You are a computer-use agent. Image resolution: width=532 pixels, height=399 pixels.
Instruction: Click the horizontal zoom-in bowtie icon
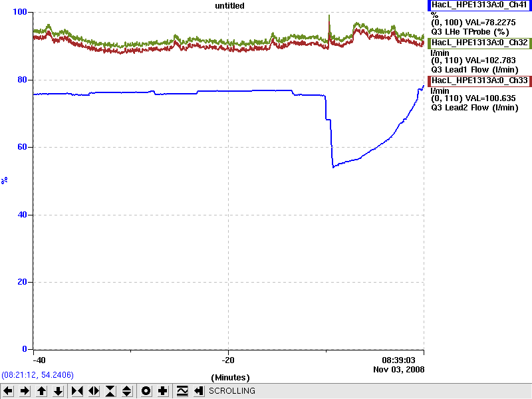tap(77, 391)
